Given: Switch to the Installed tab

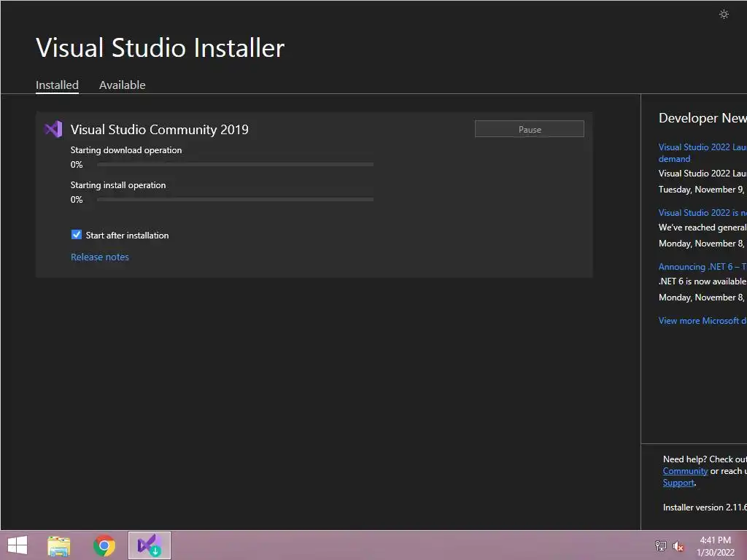Looking at the screenshot, I should coord(57,85).
